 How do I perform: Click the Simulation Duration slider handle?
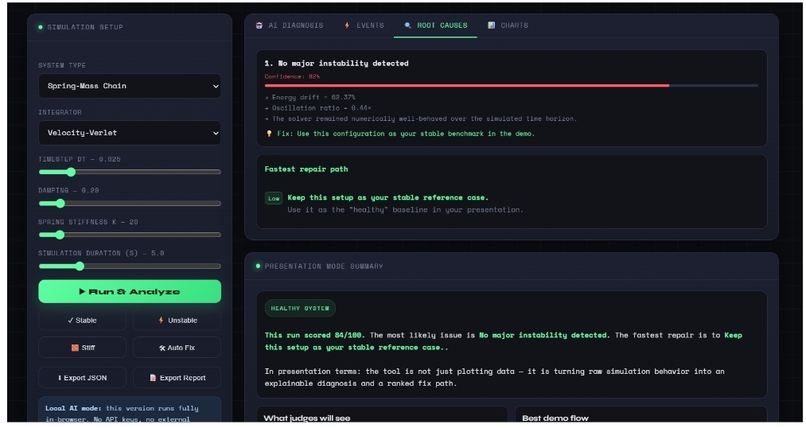[79, 266]
